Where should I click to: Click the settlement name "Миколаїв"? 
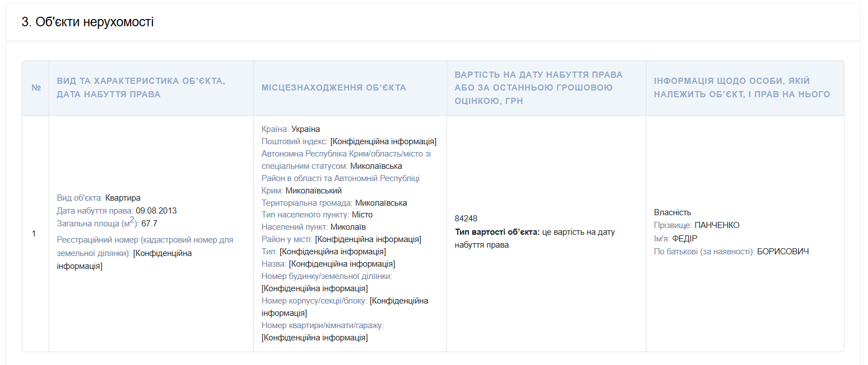348,227
